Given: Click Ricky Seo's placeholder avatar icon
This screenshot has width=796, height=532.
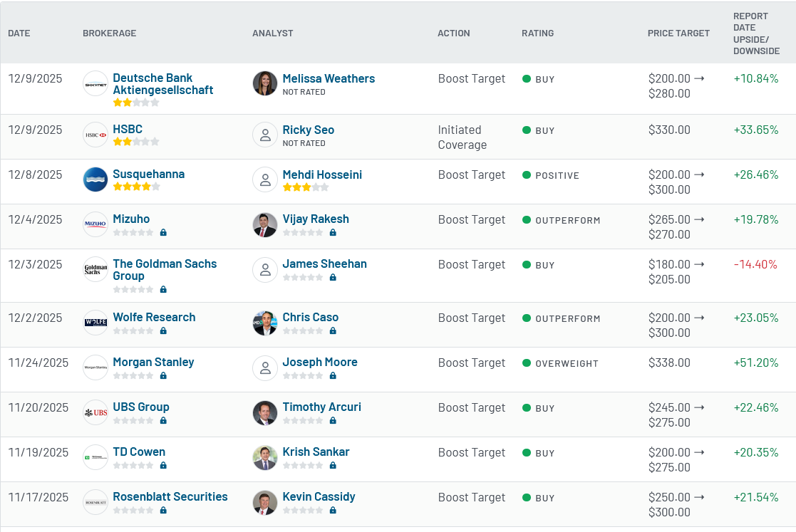Looking at the screenshot, I should (x=265, y=135).
